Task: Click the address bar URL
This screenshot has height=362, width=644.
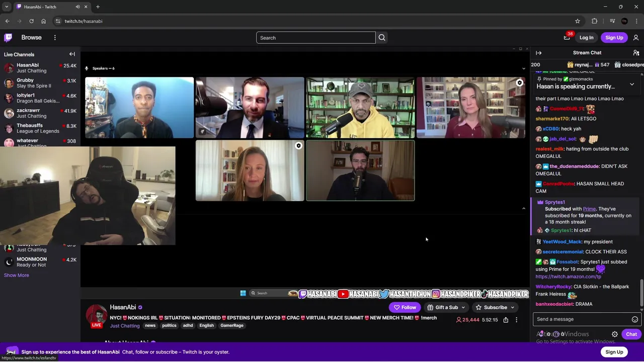Action: (84, 21)
